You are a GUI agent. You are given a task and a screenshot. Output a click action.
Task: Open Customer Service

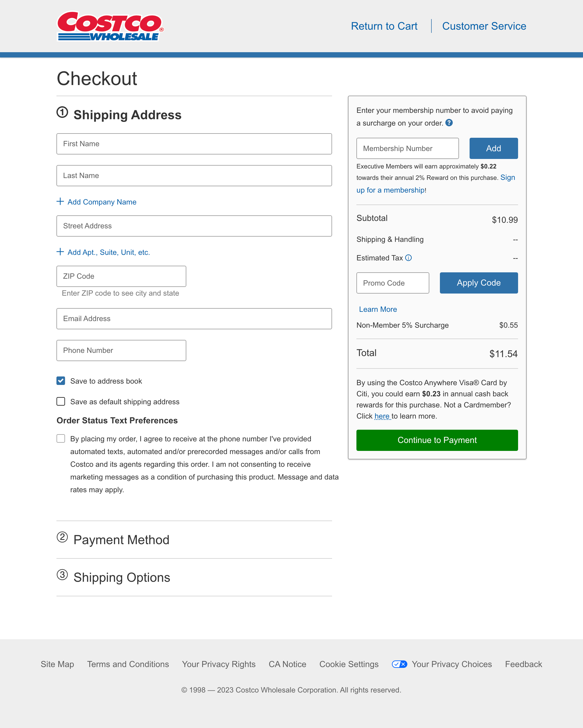tap(484, 26)
